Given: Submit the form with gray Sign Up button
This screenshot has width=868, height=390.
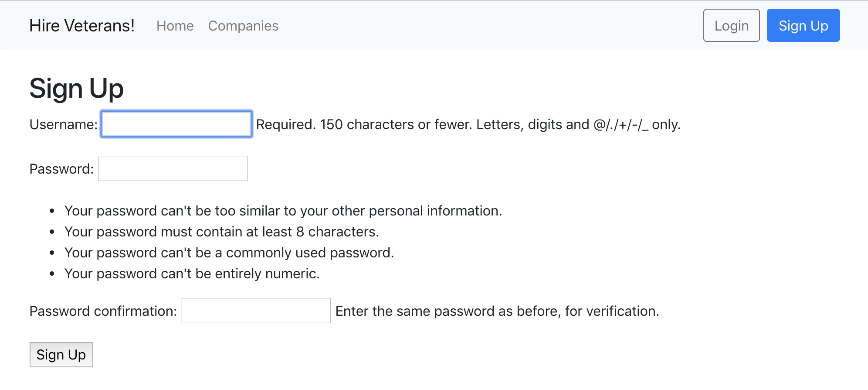Looking at the screenshot, I should coord(61,355).
